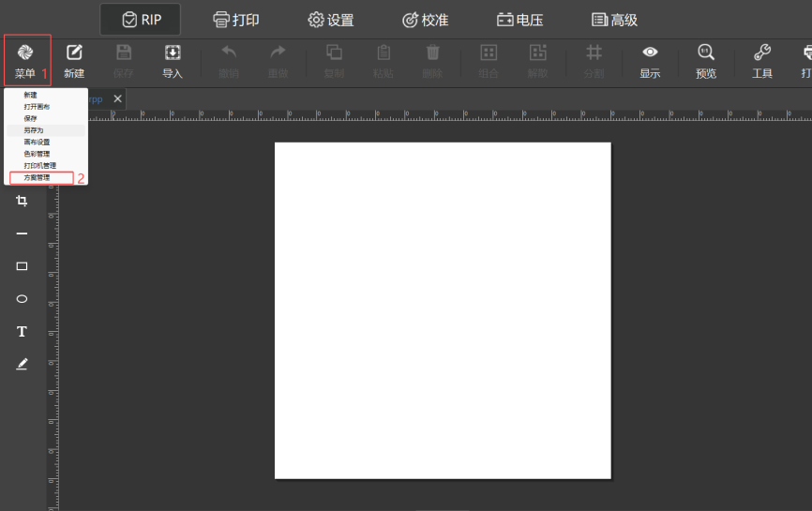Open the 工具 wrench icon

coord(761,53)
